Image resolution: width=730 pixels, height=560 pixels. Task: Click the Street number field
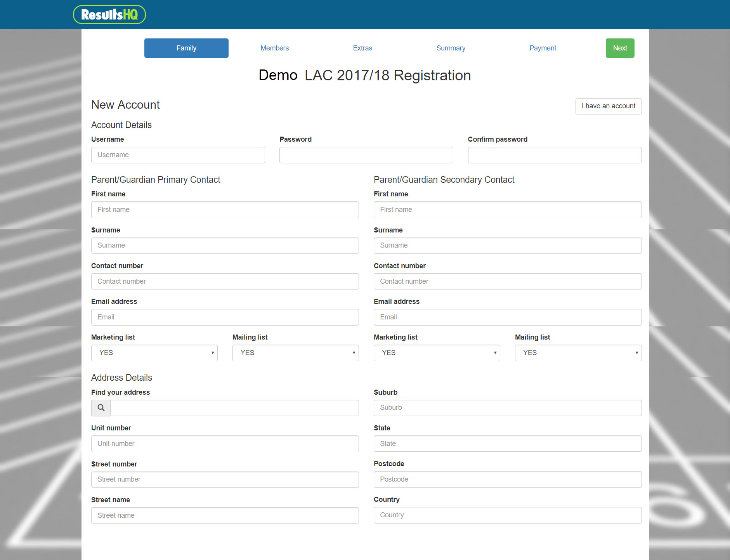(x=225, y=480)
